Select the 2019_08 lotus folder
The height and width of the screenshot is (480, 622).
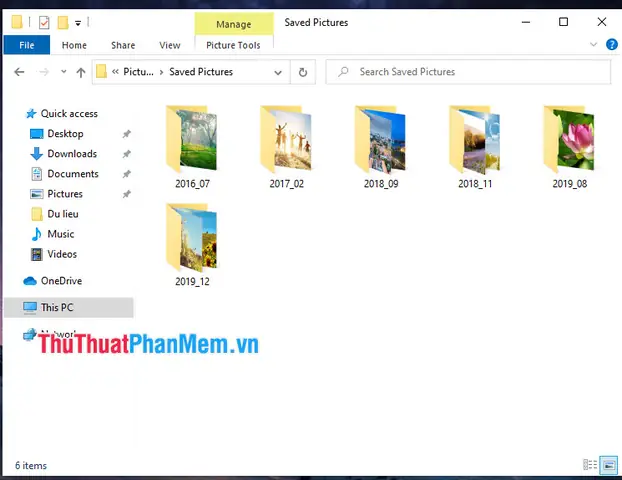(x=569, y=139)
